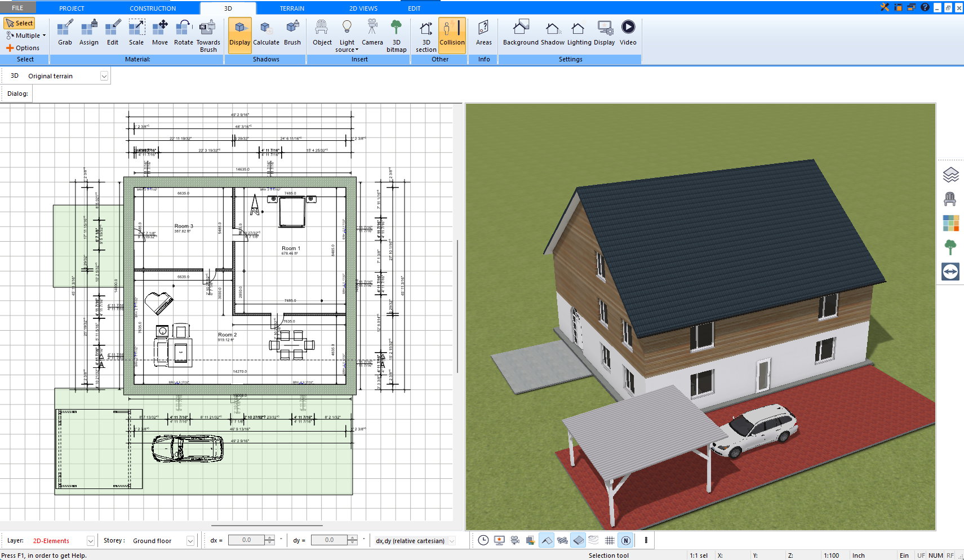
Task: Switch to the Construction tab
Action: point(153,8)
